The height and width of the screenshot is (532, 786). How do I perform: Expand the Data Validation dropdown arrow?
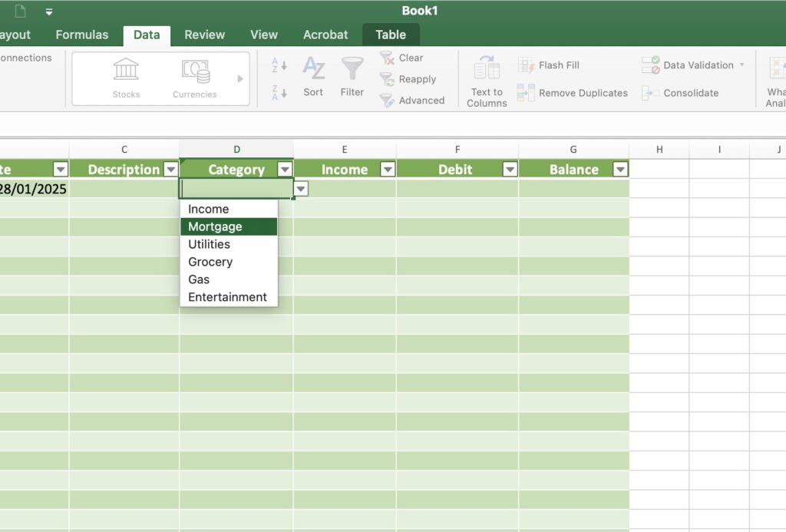click(x=742, y=65)
